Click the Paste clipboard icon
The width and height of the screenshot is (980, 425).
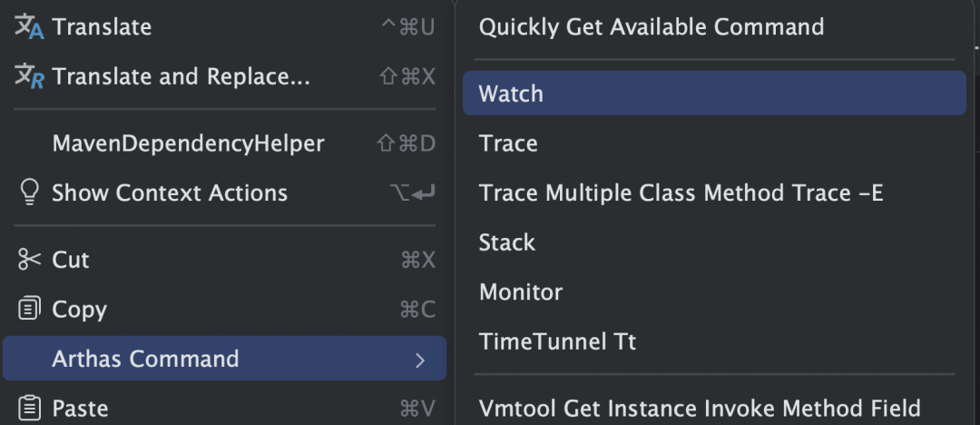point(29,408)
